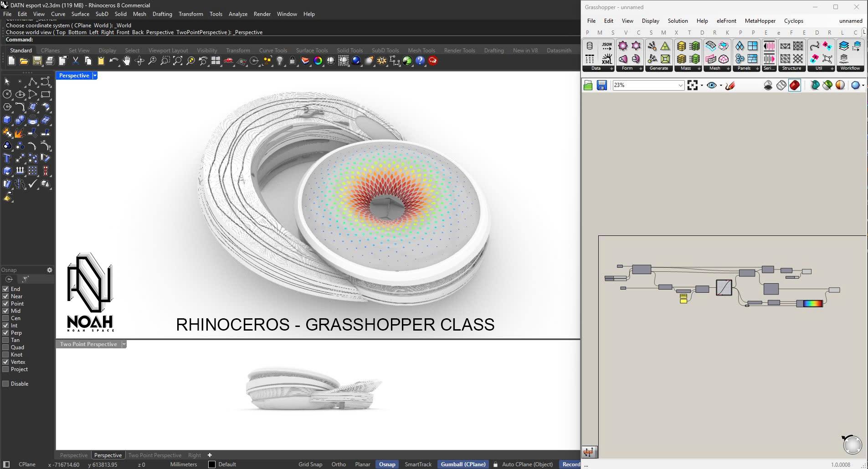The image size is (868, 469).
Task: Open Grasshopper preview eye dropdown arrow
Action: pyautogui.click(x=721, y=85)
